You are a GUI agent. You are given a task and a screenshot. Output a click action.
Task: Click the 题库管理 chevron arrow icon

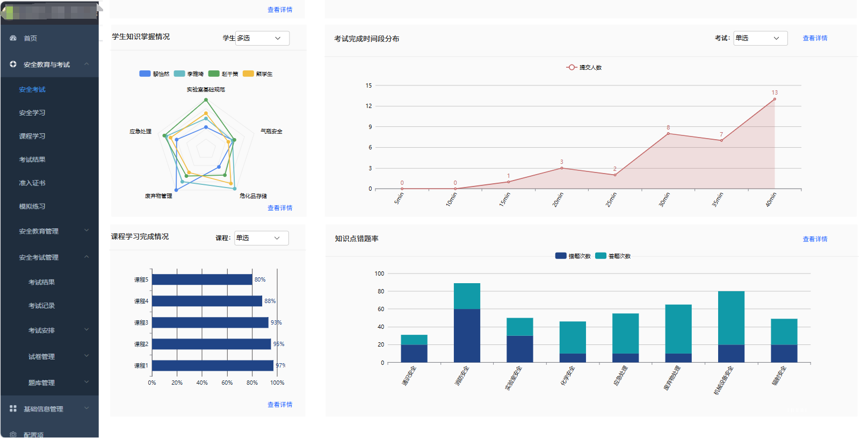click(x=86, y=383)
